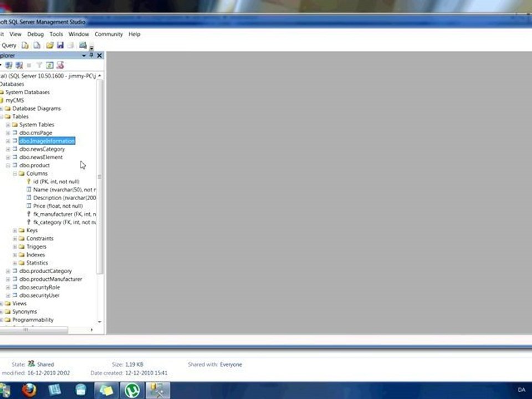Click the rightmost Object Explorer toolbar icon
Viewport: 532px width, 399px height.
[60, 65]
